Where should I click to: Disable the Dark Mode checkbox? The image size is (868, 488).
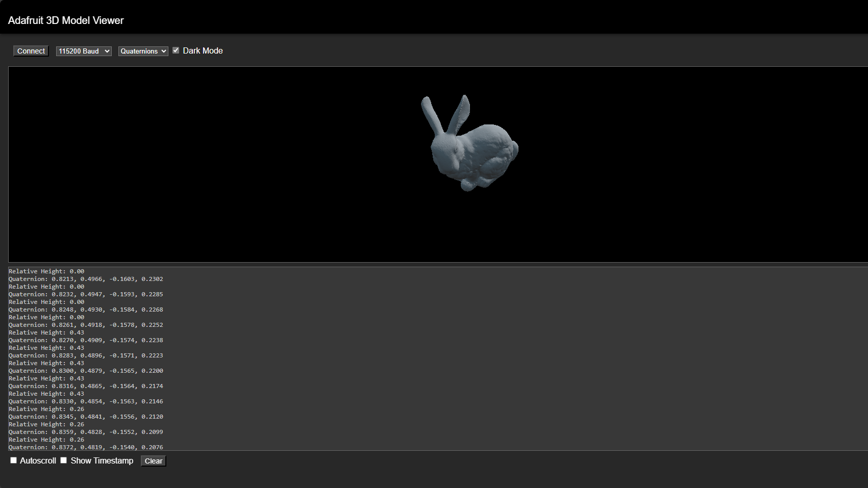(x=176, y=50)
